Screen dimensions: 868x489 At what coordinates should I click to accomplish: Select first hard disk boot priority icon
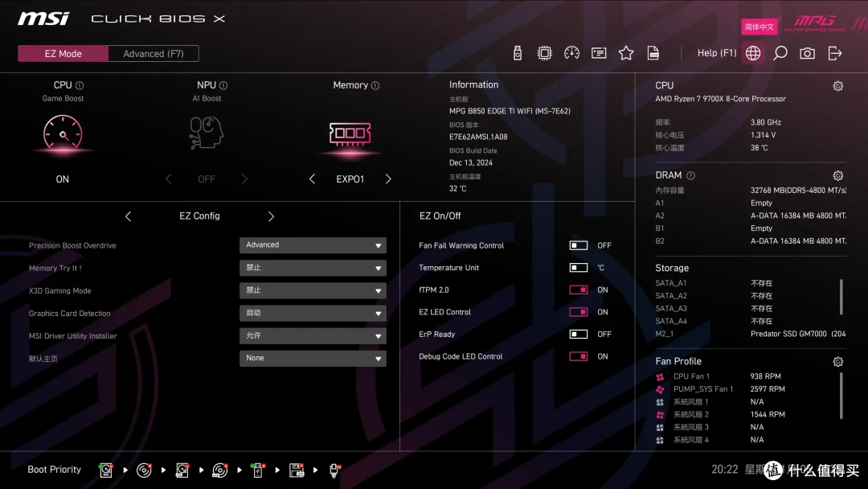coord(106,471)
